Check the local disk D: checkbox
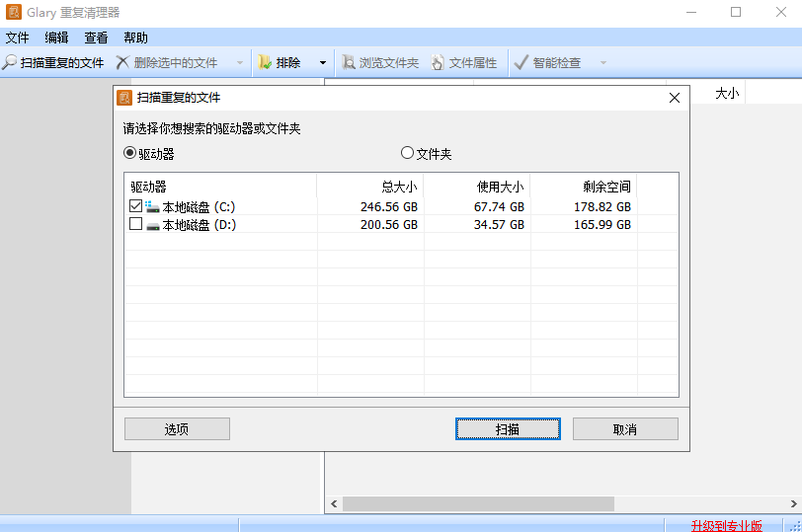This screenshot has width=802, height=532. 135,224
